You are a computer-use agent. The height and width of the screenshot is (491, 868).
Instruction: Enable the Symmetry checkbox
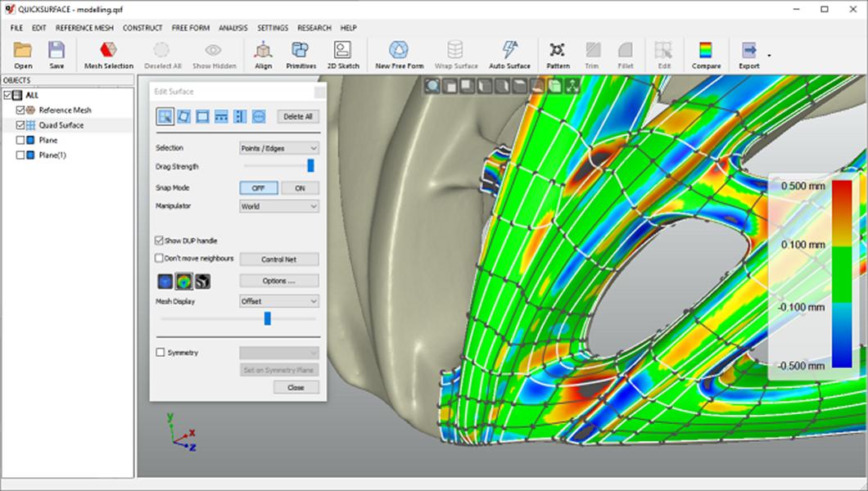tap(160, 353)
